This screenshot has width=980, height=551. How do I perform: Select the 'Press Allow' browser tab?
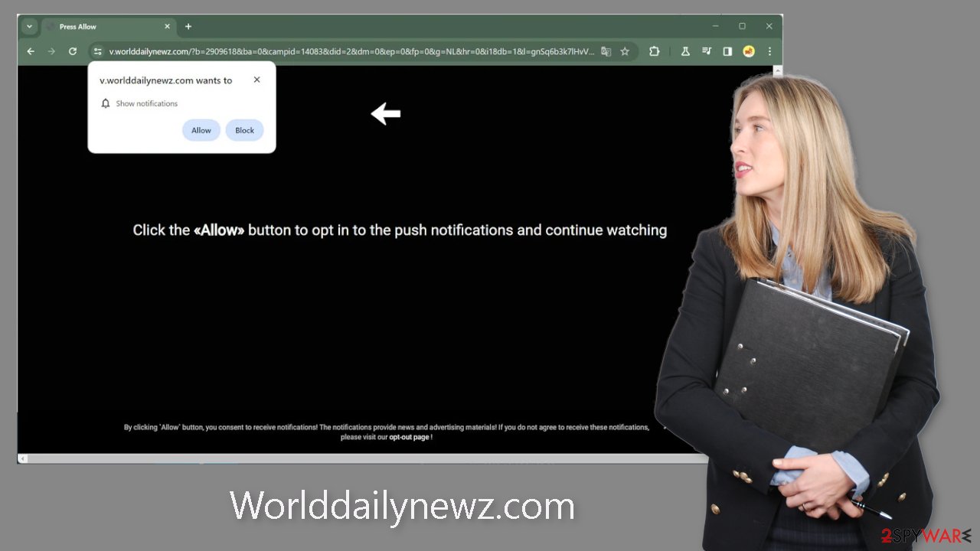[107, 27]
